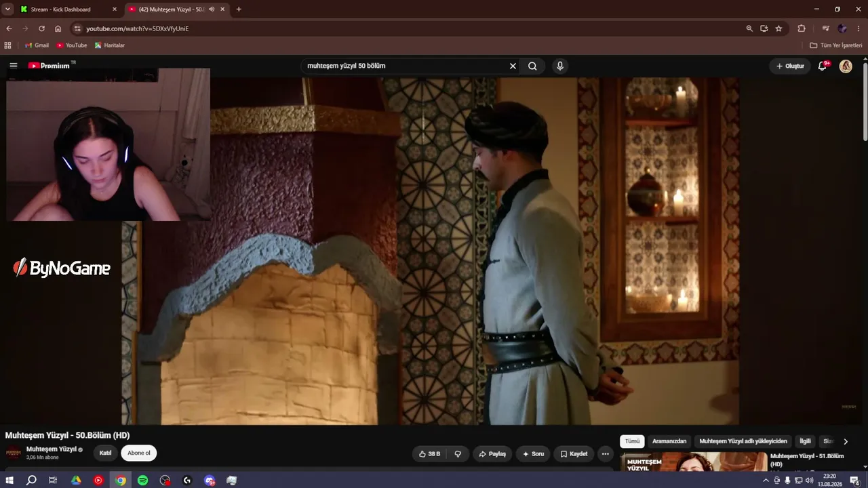Like the video with 38 B likes

tap(430, 453)
